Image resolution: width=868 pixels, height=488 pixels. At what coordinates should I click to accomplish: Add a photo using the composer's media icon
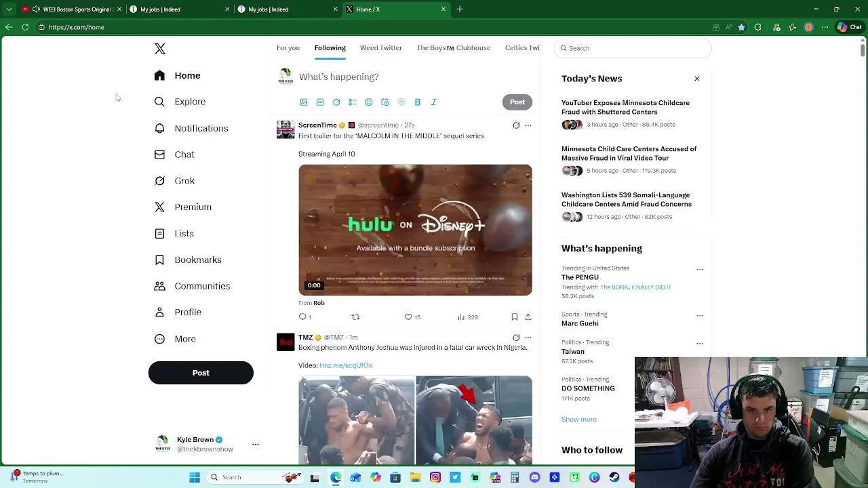click(x=304, y=102)
